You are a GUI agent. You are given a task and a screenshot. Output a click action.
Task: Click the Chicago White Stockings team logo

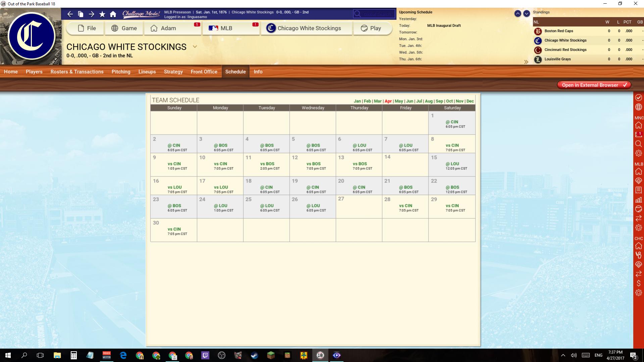32,37
